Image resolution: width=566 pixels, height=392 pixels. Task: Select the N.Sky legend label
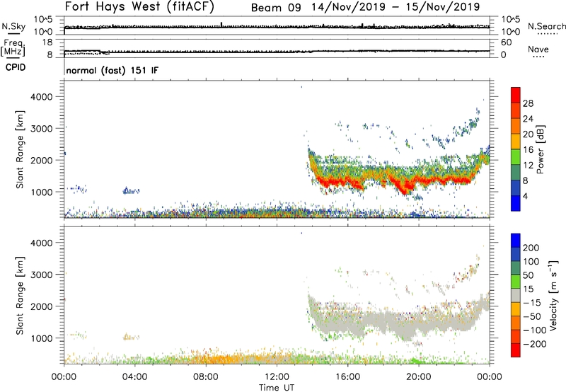click(x=13, y=26)
